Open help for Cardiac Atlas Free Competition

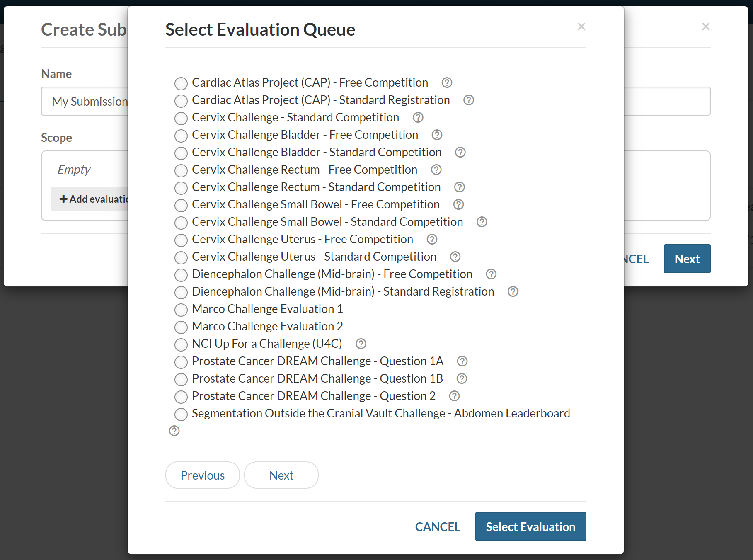pos(446,83)
